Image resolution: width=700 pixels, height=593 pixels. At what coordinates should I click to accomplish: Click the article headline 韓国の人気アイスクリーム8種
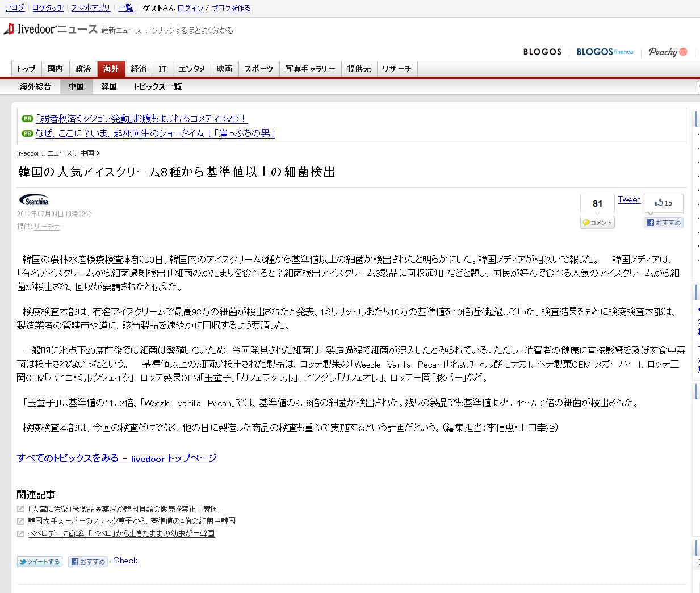(177, 172)
